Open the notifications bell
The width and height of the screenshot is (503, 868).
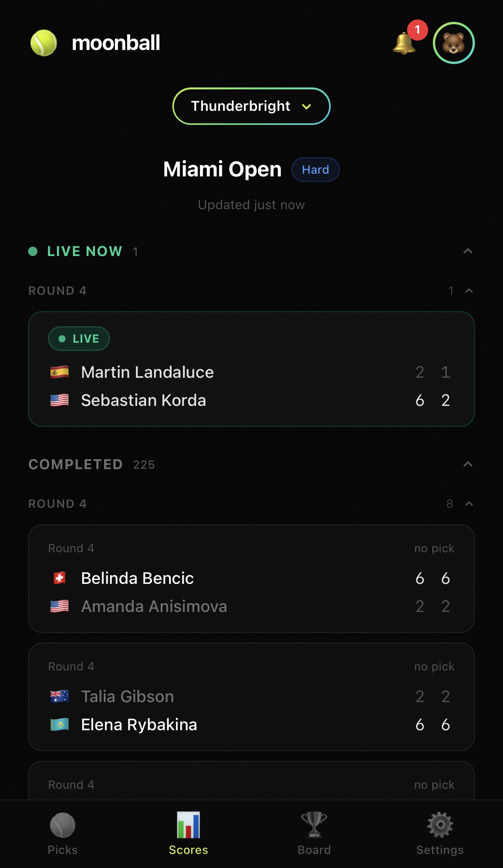pos(404,43)
